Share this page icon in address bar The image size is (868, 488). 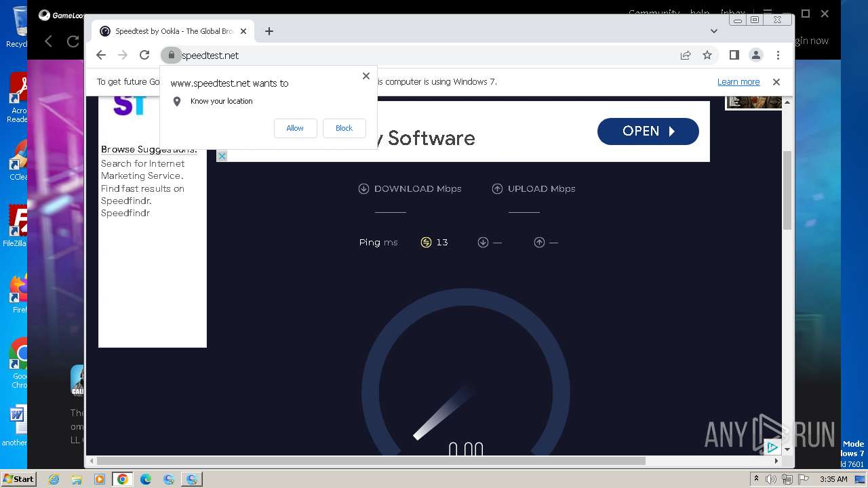coord(686,55)
